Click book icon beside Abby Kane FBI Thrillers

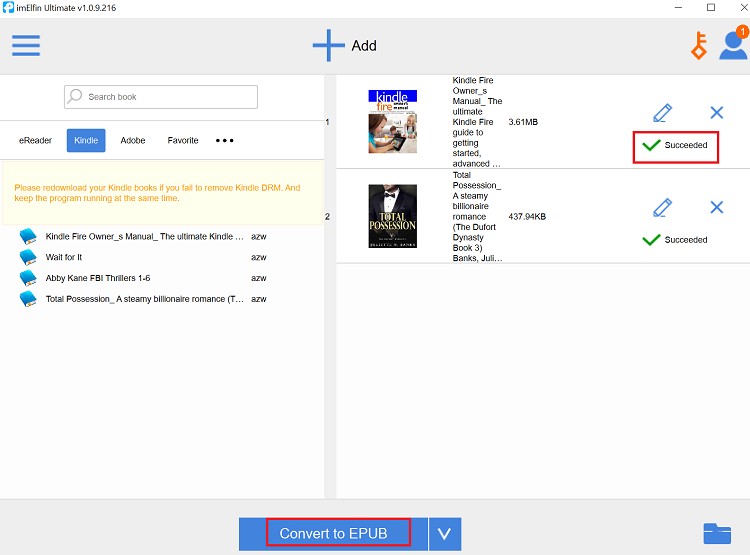pyautogui.click(x=28, y=278)
